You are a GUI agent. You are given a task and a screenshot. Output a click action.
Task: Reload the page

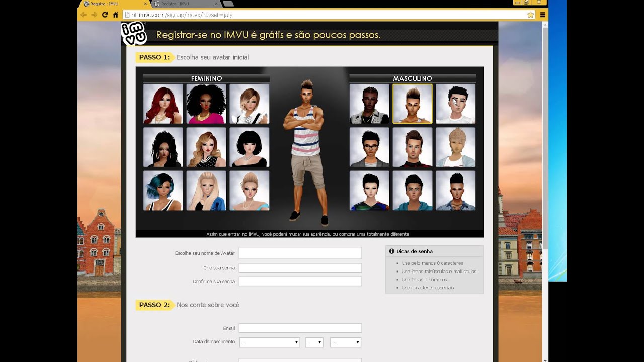tap(105, 15)
